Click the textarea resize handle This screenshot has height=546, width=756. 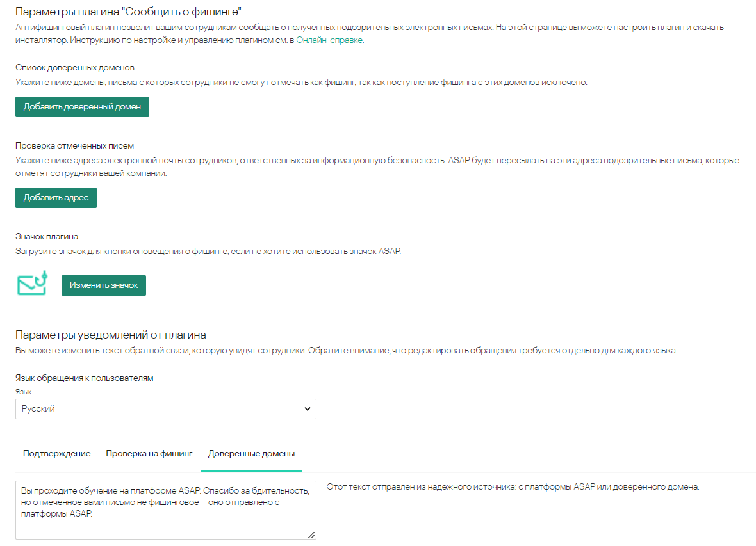[311, 535]
